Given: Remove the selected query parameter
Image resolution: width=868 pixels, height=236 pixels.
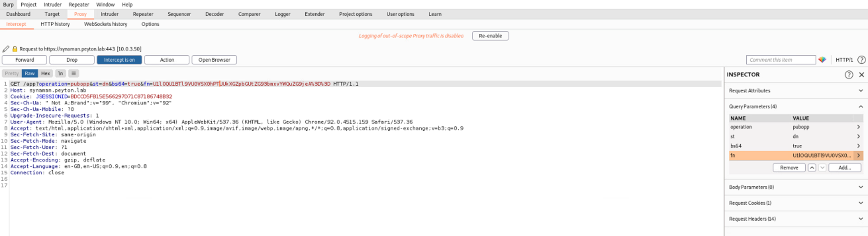Looking at the screenshot, I should tap(789, 168).
